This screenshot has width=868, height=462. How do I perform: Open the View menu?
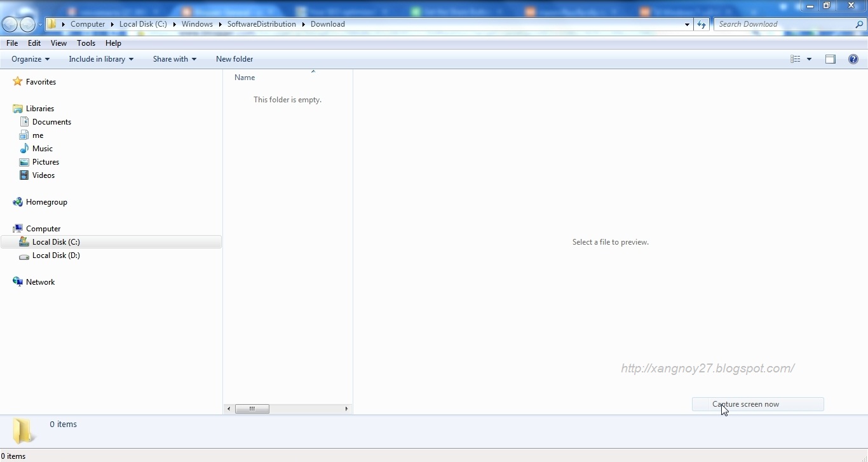[58, 43]
